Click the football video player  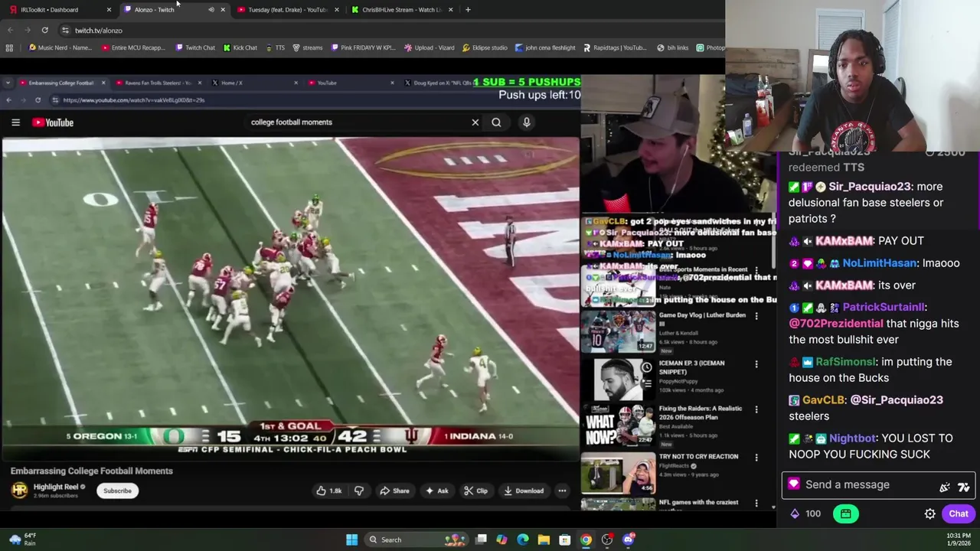point(290,298)
